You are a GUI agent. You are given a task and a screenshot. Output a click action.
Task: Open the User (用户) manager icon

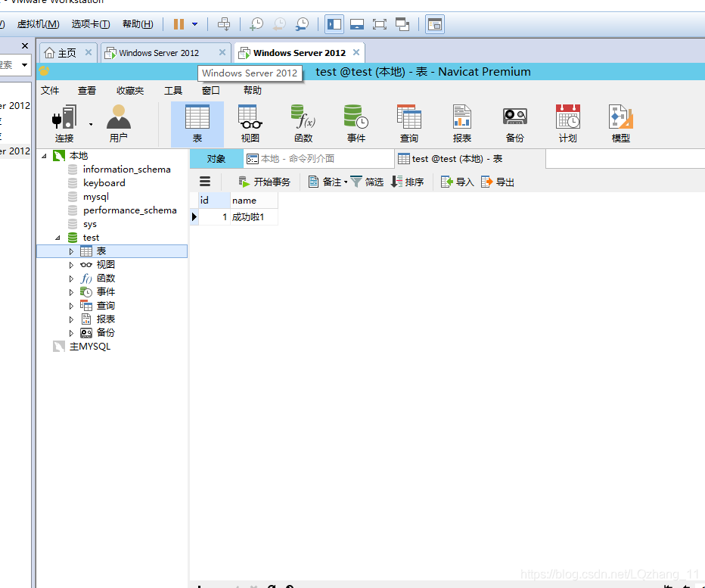[118, 123]
